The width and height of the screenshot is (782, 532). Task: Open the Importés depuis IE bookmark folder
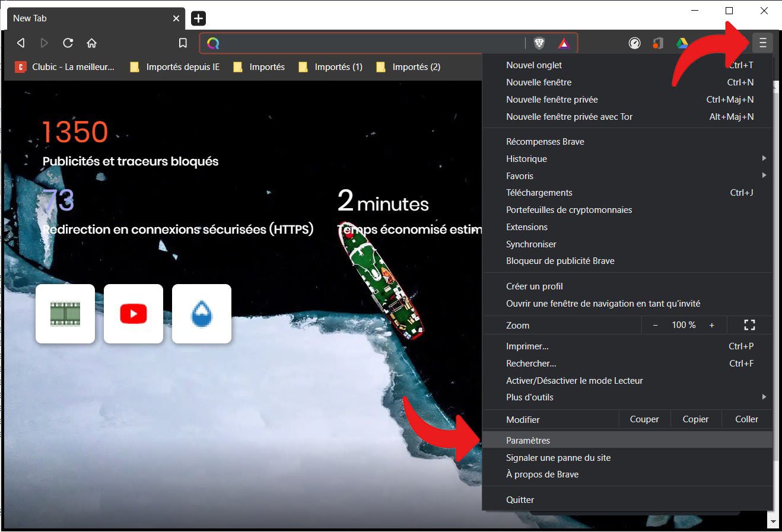[x=175, y=67]
